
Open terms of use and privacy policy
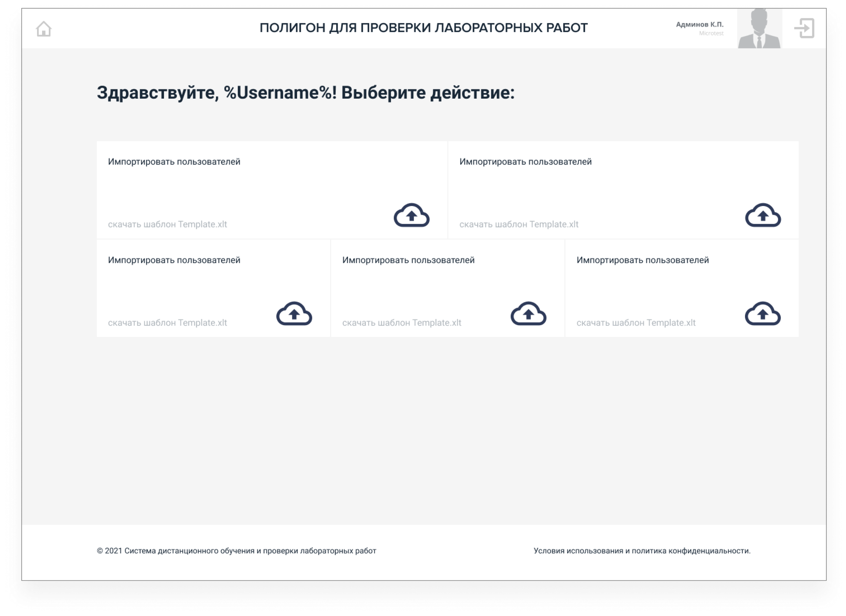[642, 551]
